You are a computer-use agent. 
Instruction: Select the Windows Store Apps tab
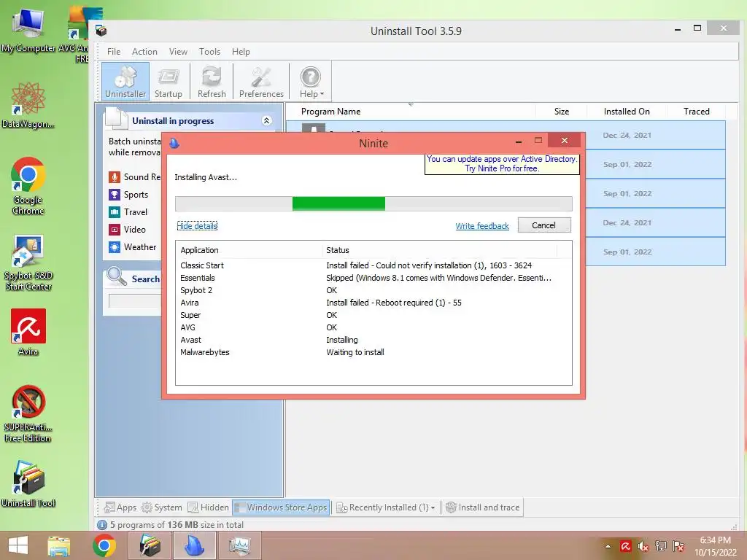281,507
